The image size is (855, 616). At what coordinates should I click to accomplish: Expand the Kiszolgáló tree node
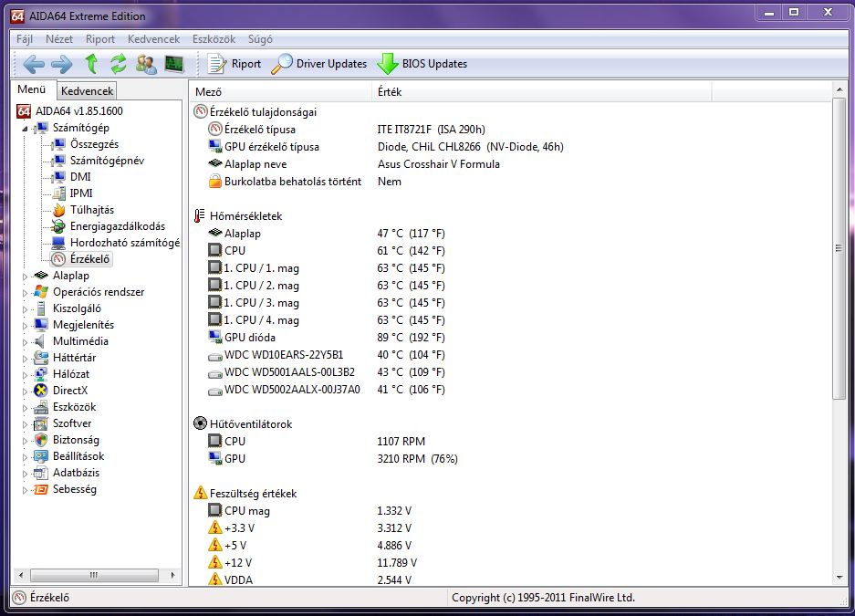tap(25, 309)
